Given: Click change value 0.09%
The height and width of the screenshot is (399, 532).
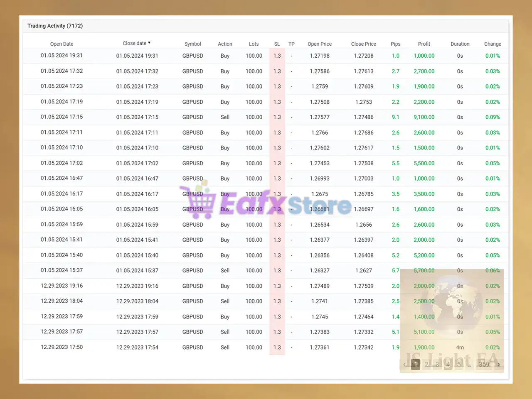Looking at the screenshot, I should (493, 117).
